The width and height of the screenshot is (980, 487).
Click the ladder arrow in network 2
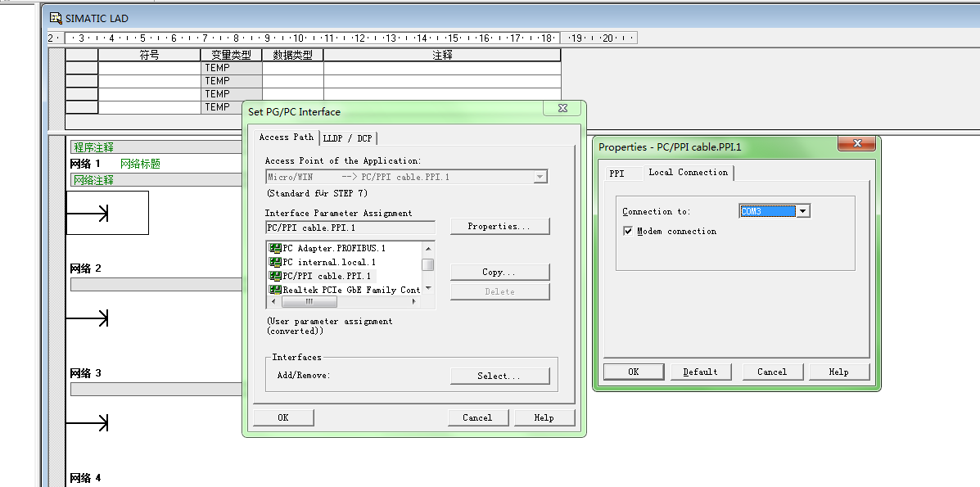click(88, 318)
